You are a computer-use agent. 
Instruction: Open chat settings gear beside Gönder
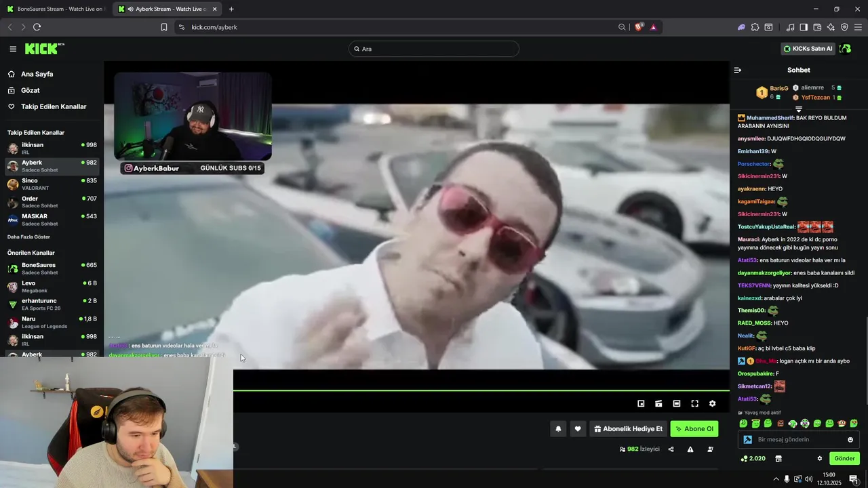pos(819,459)
